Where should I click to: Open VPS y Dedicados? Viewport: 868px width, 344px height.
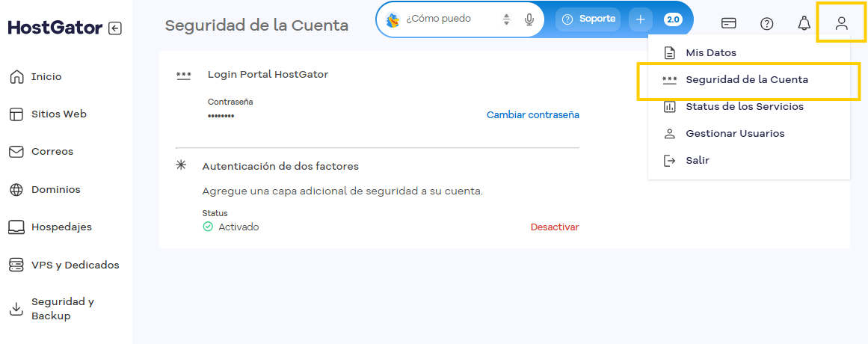click(76, 265)
